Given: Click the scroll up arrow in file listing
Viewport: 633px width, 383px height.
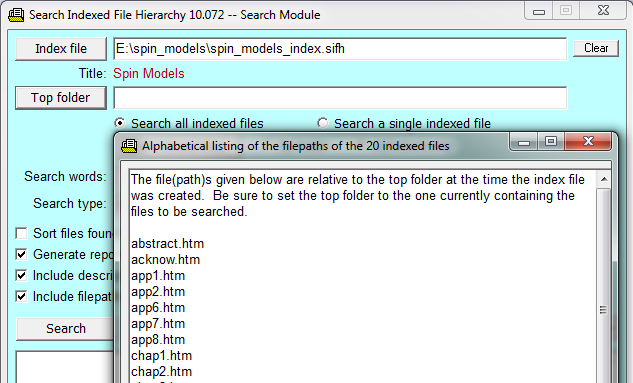Looking at the screenshot, I should pyautogui.click(x=604, y=179).
